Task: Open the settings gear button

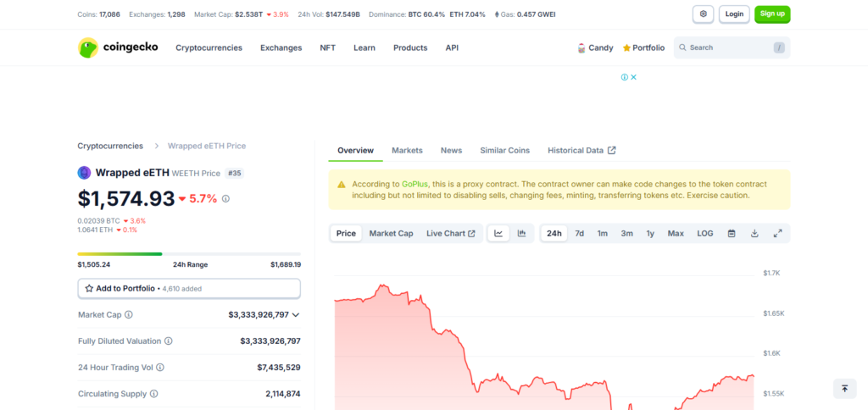Action: coord(703,14)
